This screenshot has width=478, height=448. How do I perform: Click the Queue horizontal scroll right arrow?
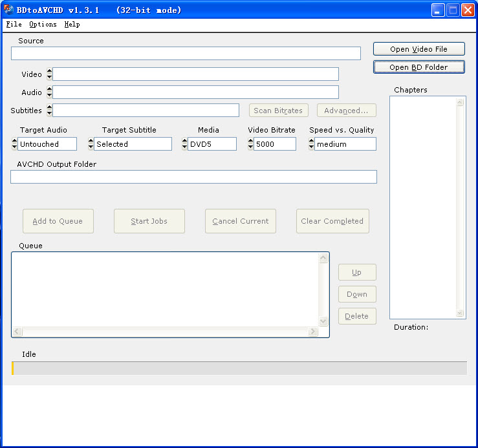312,331
